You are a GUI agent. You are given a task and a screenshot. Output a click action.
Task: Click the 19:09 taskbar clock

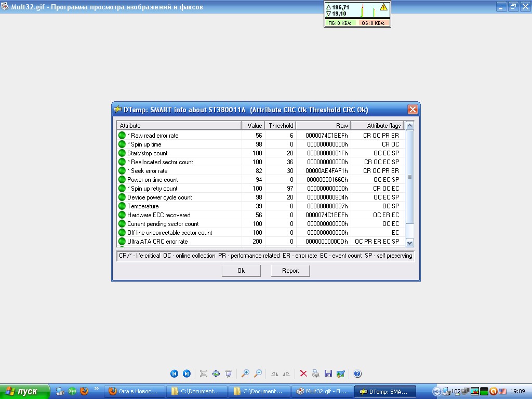point(517,392)
